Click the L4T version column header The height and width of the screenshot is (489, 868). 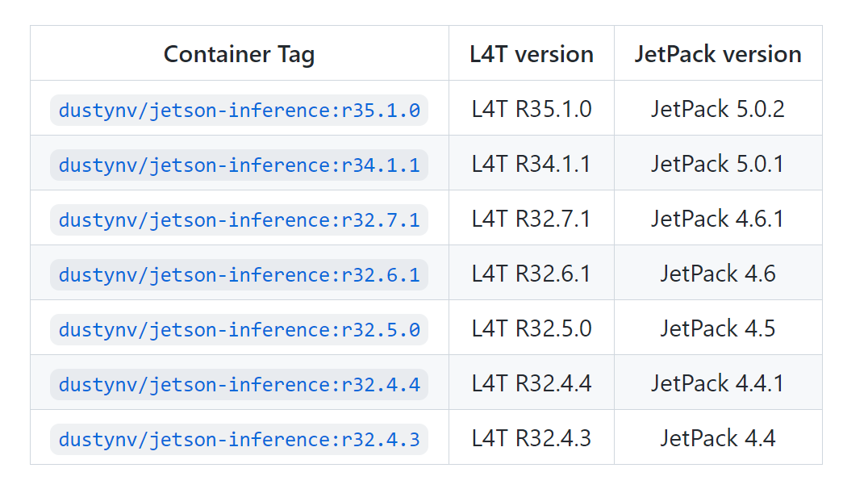click(x=532, y=54)
